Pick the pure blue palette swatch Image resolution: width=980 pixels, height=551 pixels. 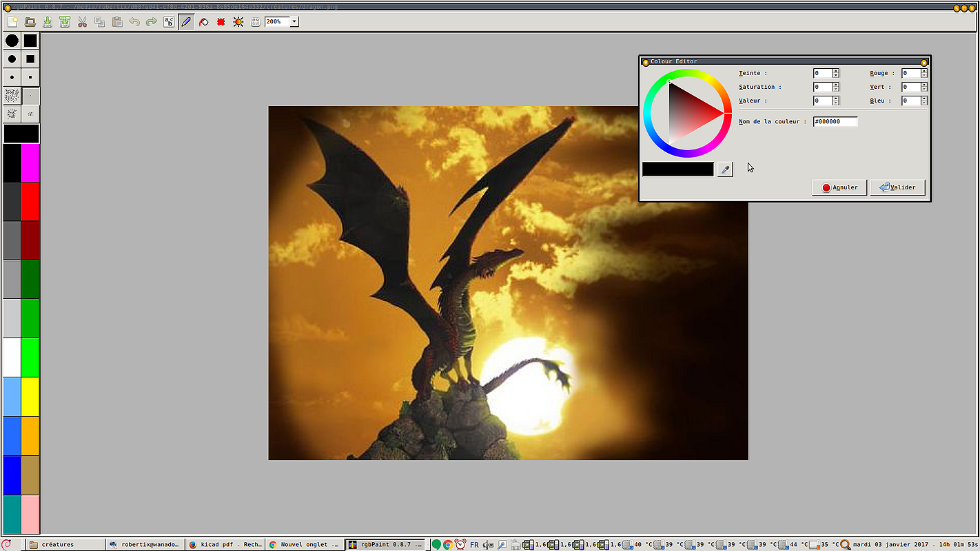click(12, 475)
